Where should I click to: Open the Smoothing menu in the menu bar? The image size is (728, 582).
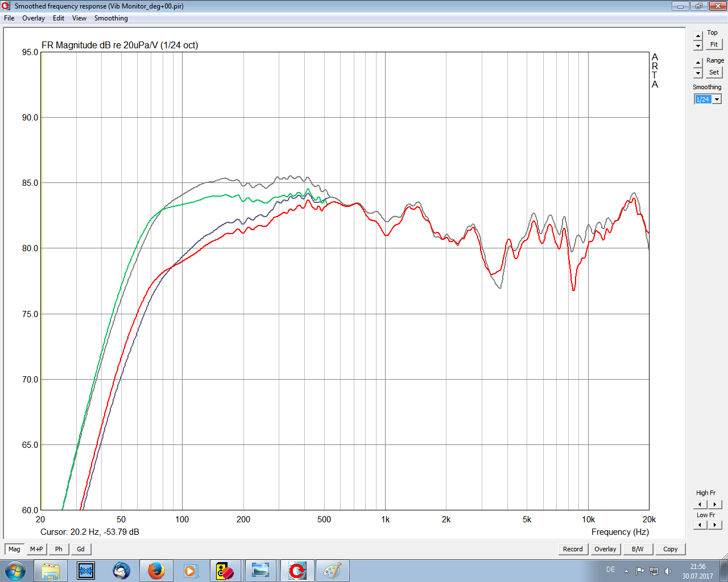(111, 18)
